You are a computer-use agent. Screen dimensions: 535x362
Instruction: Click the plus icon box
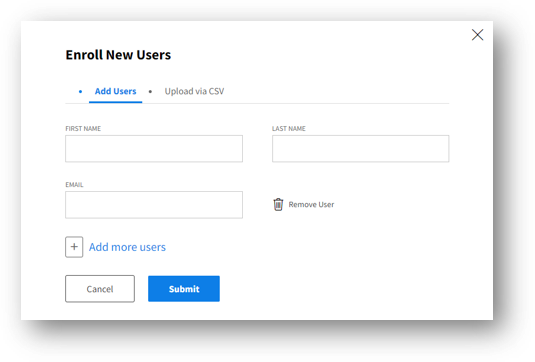click(74, 247)
